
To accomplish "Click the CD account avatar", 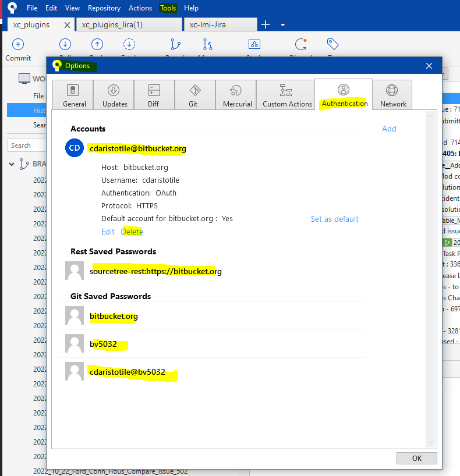I will click(x=75, y=148).
